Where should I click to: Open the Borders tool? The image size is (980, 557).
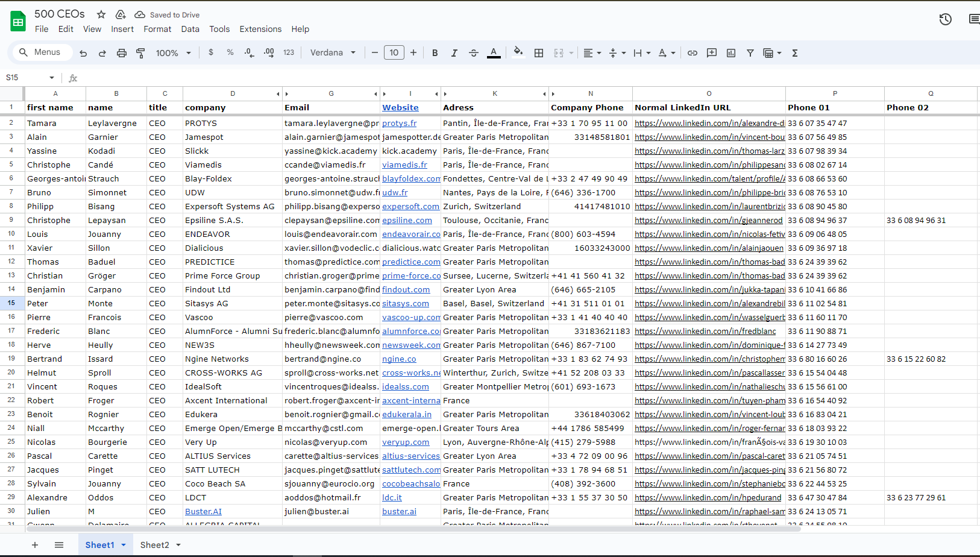539,53
